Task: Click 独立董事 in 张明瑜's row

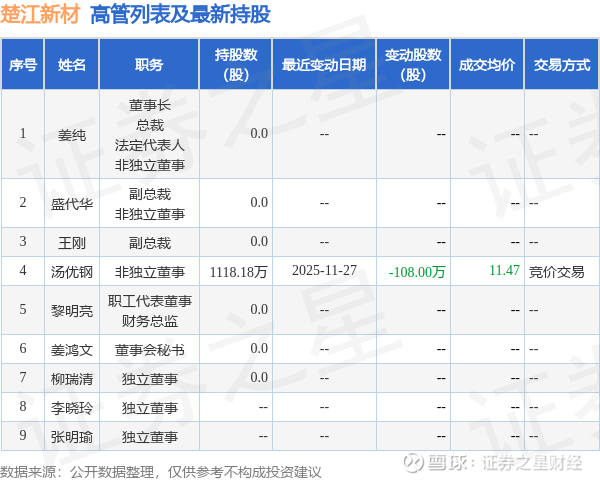Action: click(150, 437)
